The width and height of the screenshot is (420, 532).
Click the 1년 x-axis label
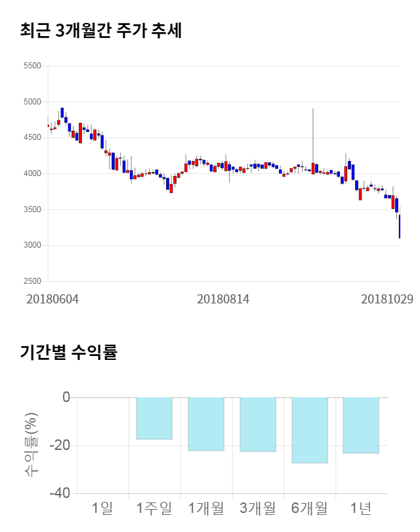[361, 508]
